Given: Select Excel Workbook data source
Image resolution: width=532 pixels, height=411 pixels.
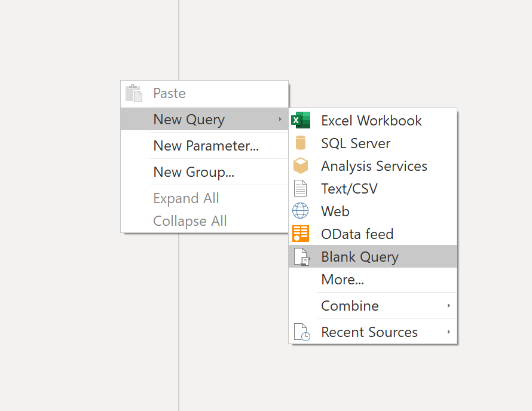Looking at the screenshot, I should point(372,121).
